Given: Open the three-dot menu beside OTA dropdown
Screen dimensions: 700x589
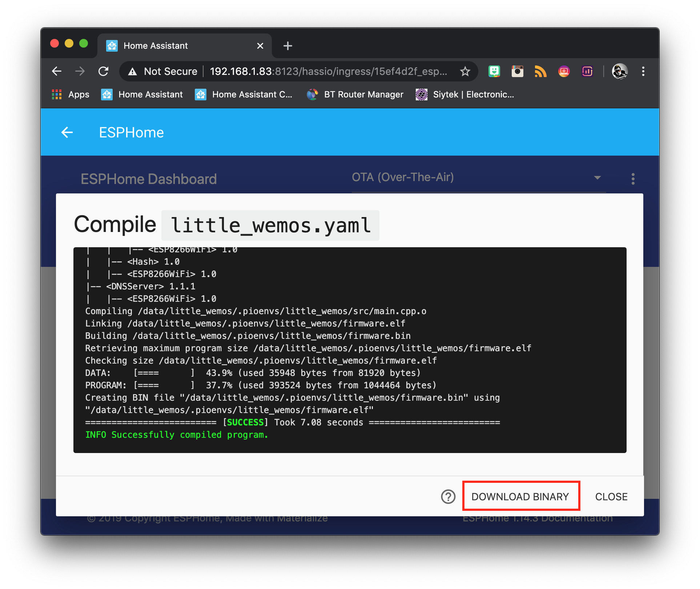Looking at the screenshot, I should (633, 179).
